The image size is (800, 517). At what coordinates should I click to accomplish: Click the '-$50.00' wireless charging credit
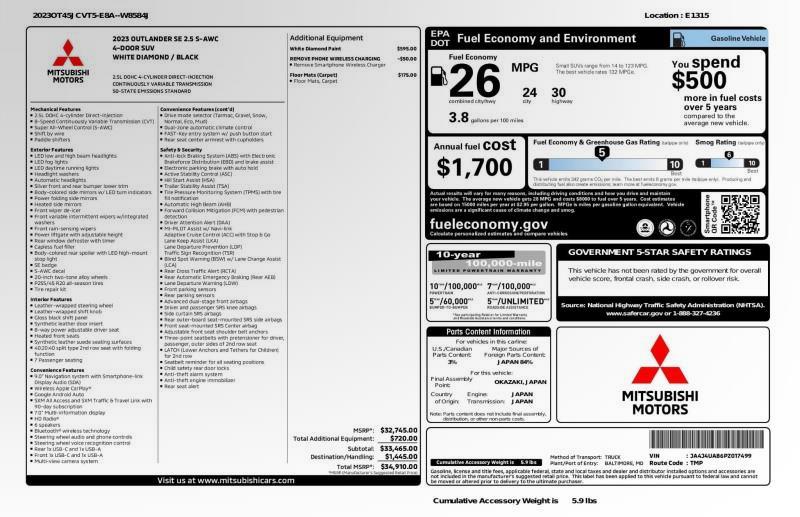coord(407,59)
